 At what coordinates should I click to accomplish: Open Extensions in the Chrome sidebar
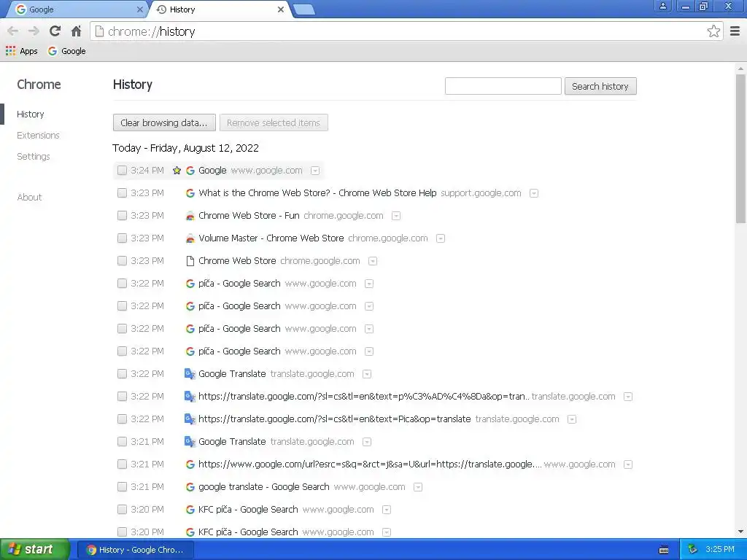(x=38, y=135)
